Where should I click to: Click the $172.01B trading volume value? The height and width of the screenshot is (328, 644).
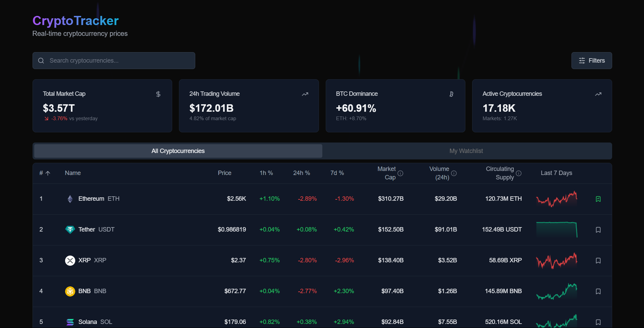[x=212, y=108]
